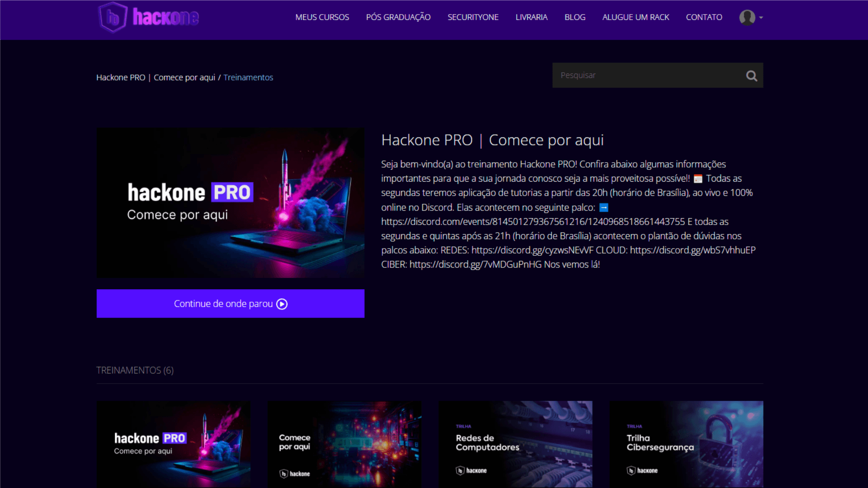868x488 pixels.
Task: Click the Continue de onde parou button
Action: (230, 304)
